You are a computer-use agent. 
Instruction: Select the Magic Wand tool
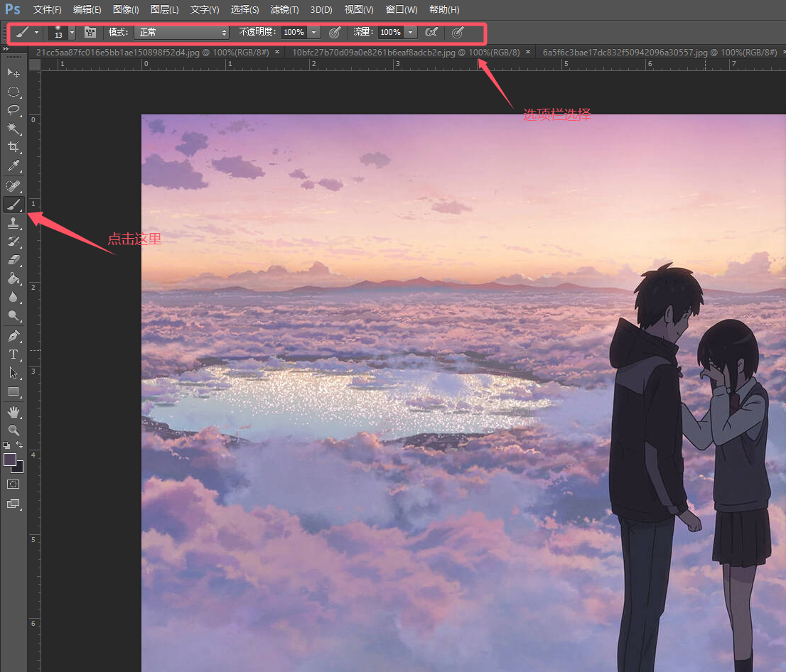tap(14, 129)
